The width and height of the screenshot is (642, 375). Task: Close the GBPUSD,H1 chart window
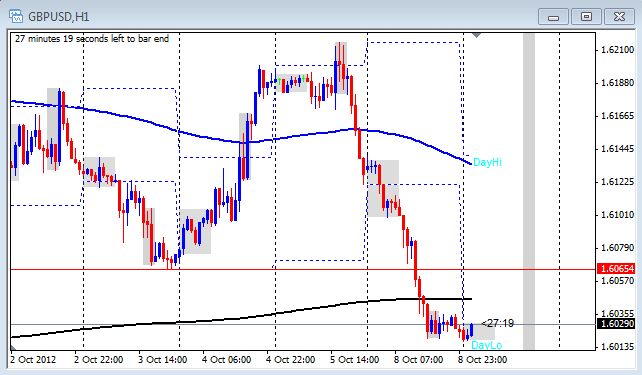click(x=619, y=17)
